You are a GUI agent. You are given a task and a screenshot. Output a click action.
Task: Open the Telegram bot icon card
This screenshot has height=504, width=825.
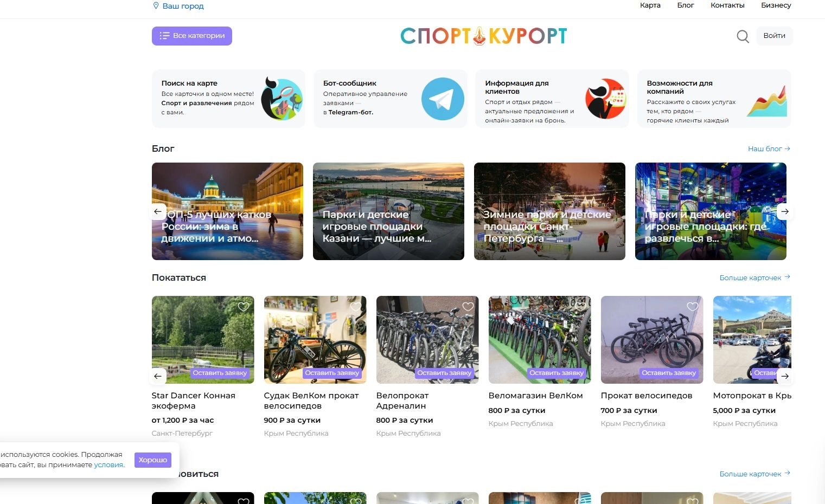442,99
